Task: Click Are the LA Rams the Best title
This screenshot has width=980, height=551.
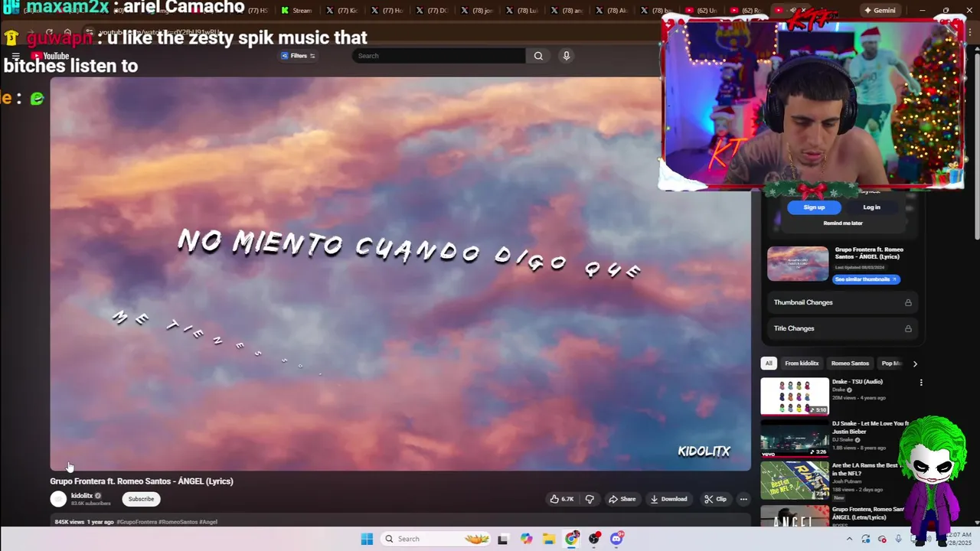Action: click(x=866, y=469)
